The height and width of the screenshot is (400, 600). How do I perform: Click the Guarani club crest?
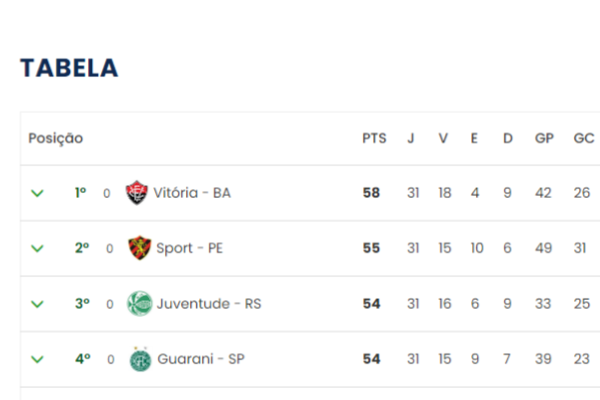point(140,359)
